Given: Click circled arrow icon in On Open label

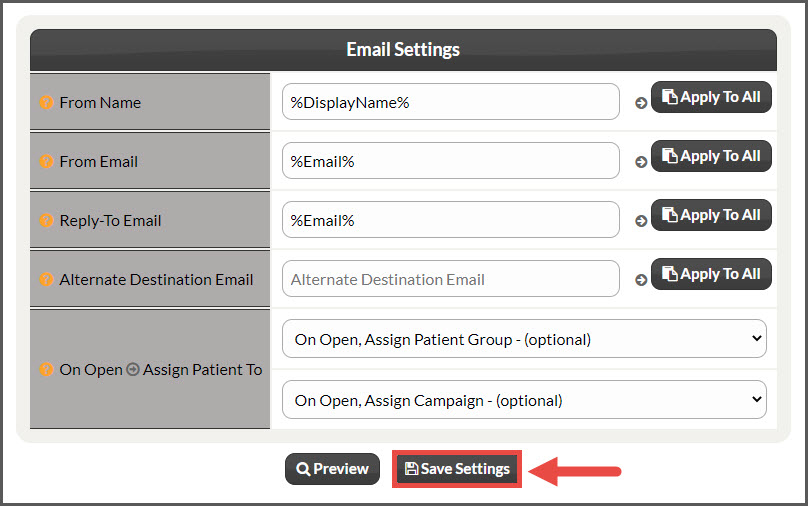Looking at the screenshot, I should tap(133, 369).
